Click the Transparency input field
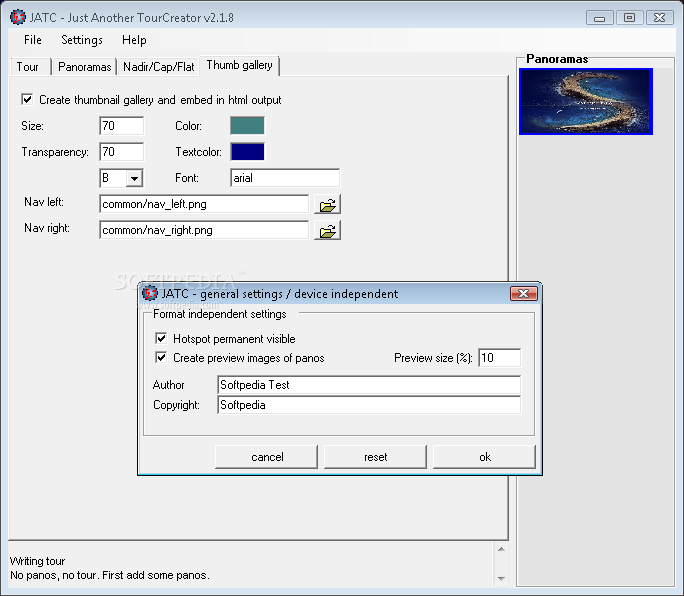The image size is (684, 596). point(122,152)
